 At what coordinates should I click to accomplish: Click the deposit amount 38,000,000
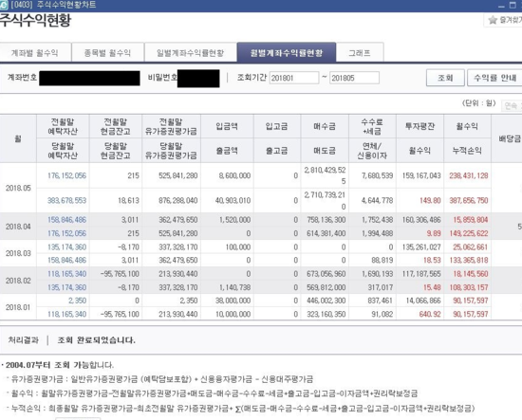click(233, 301)
